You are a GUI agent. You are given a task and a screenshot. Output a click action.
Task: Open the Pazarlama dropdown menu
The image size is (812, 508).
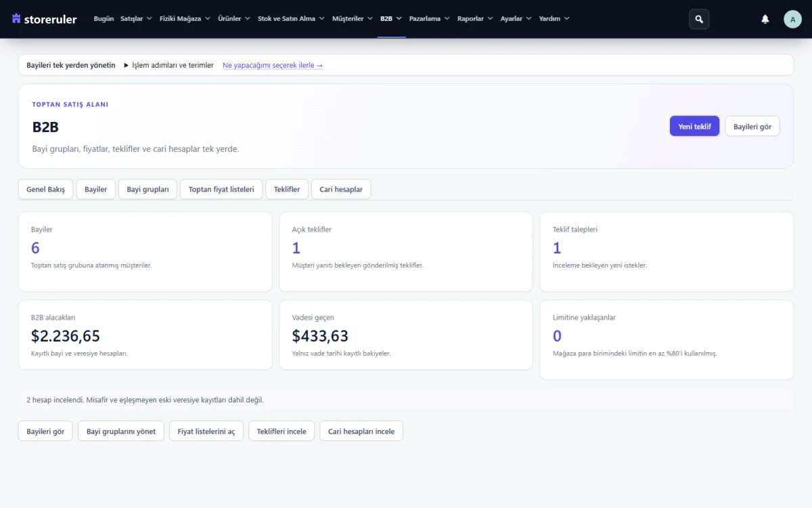[x=430, y=19]
